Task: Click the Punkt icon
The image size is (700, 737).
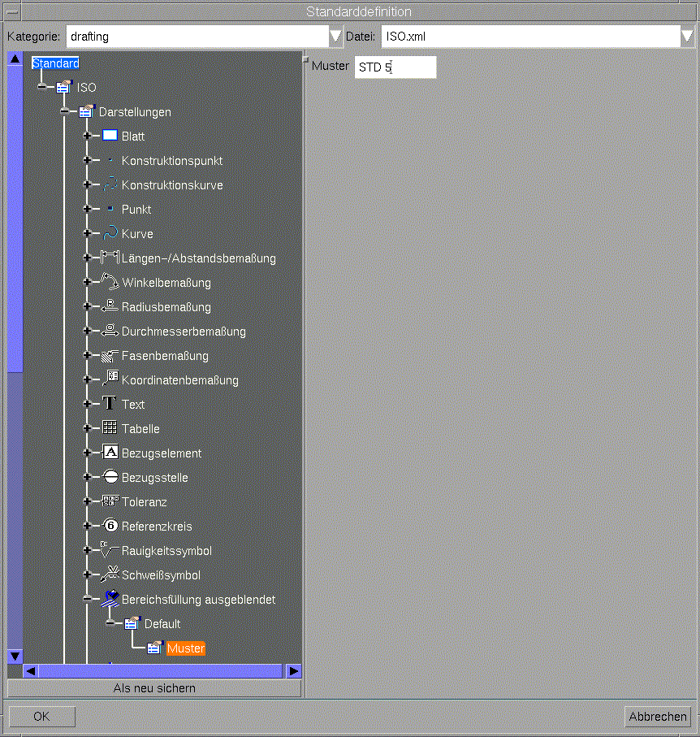Action: click(110, 208)
